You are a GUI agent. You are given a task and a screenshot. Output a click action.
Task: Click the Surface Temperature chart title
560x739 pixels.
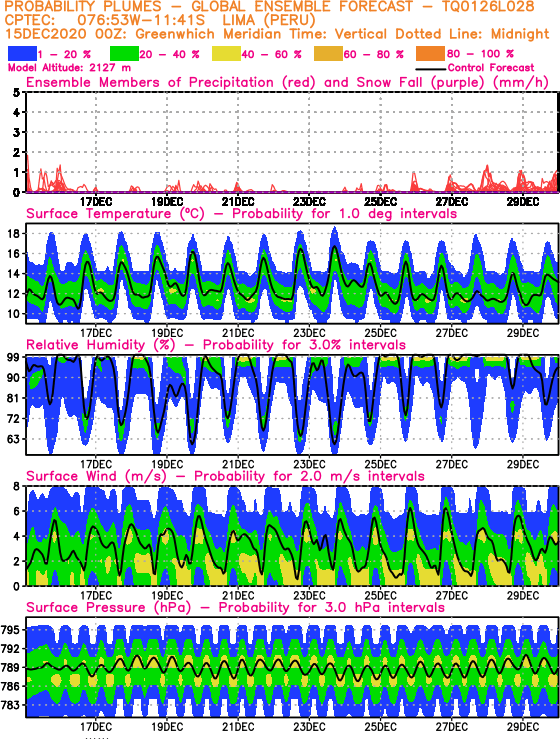(241, 214)
